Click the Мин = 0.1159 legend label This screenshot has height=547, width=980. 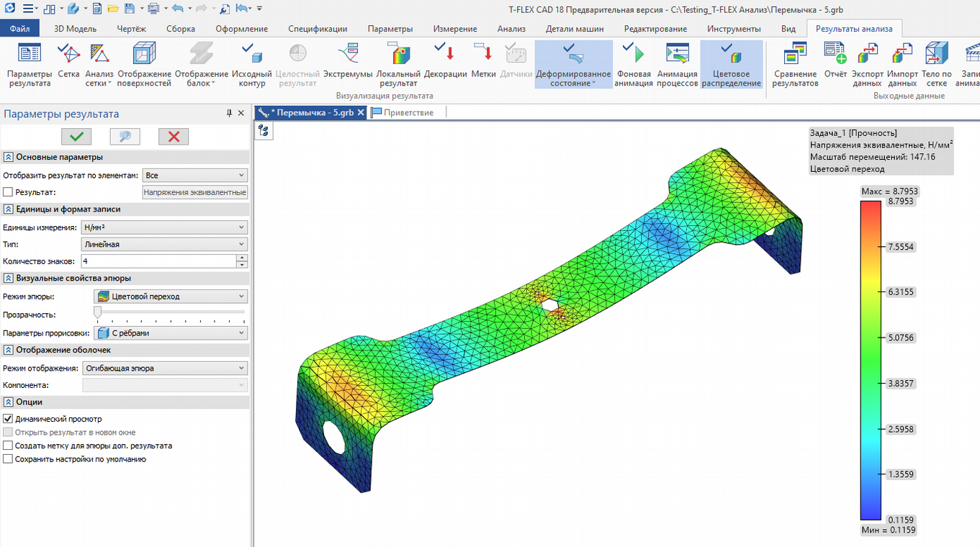[x=889, y=530]
